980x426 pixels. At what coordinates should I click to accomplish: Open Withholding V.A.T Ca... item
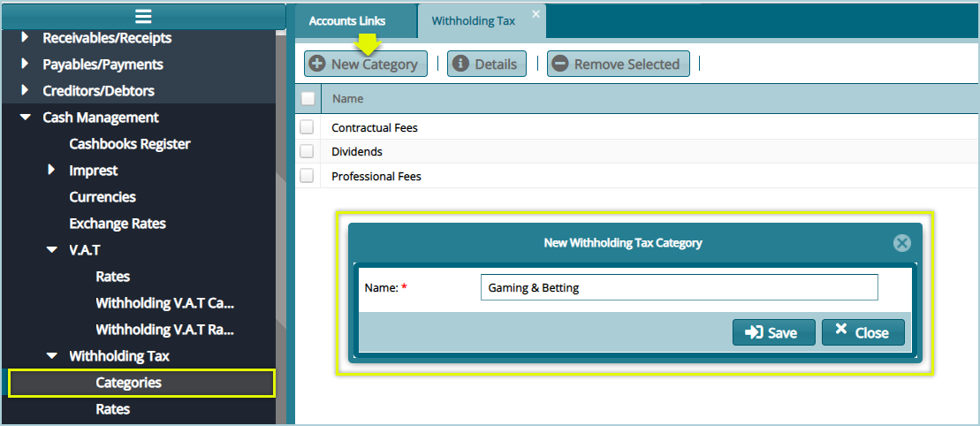coord(165,303)
